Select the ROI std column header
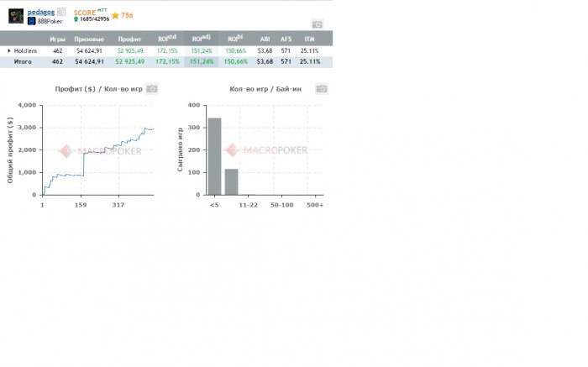Screen dimensions: 588x367 pos(167,38)
